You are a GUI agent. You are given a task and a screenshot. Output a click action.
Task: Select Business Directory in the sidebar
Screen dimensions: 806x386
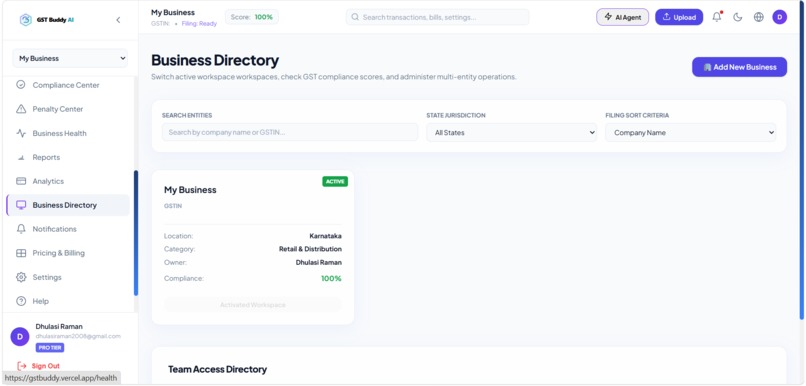click(x=68, y=205)
